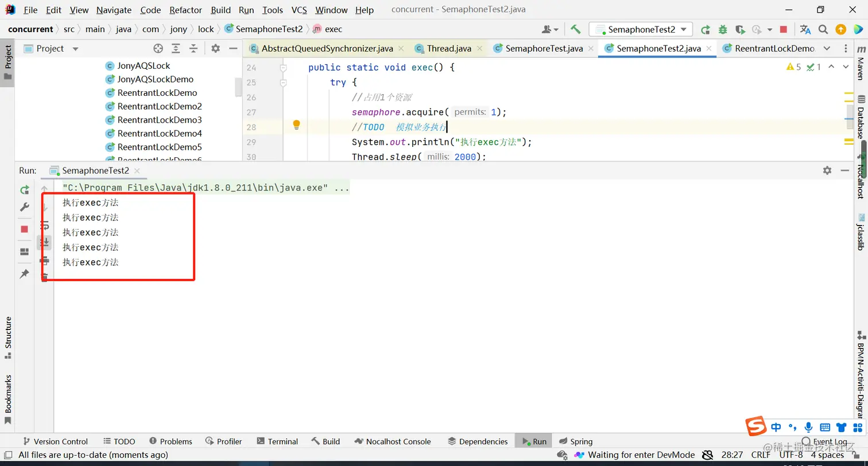
Task: Click the orange update arrow icon in the toolbar
Action: tap(840, 29)
